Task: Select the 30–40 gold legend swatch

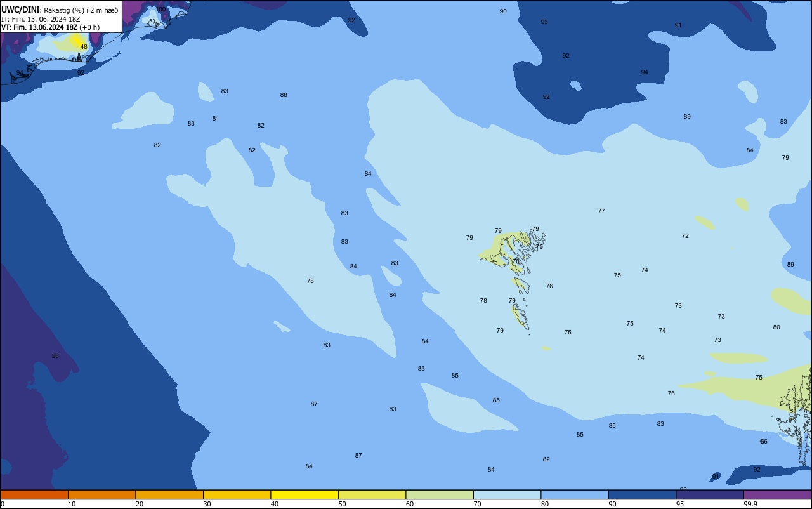Action: coord(237,494)
